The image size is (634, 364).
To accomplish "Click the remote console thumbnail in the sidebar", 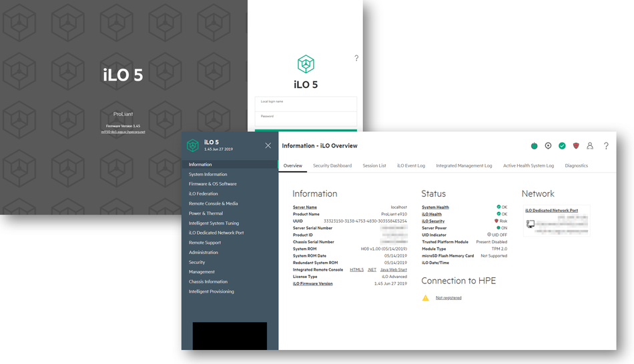I will pos(230,336).
